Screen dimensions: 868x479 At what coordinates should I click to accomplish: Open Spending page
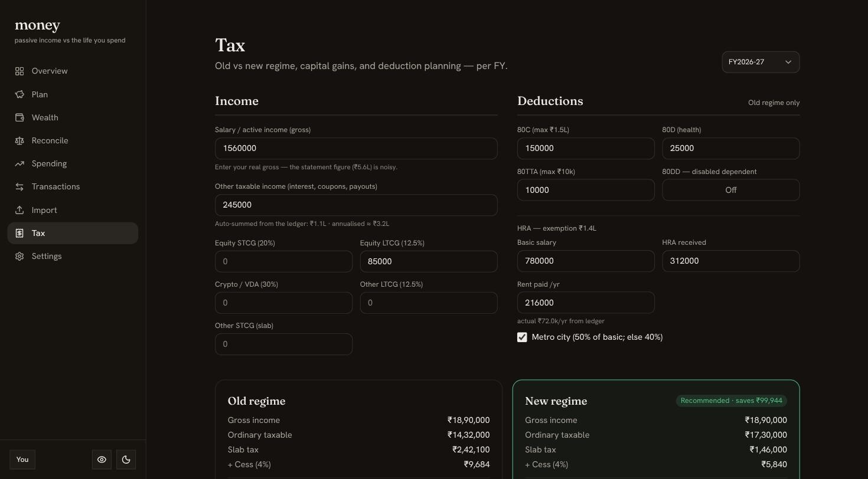[x=73, y=163]
